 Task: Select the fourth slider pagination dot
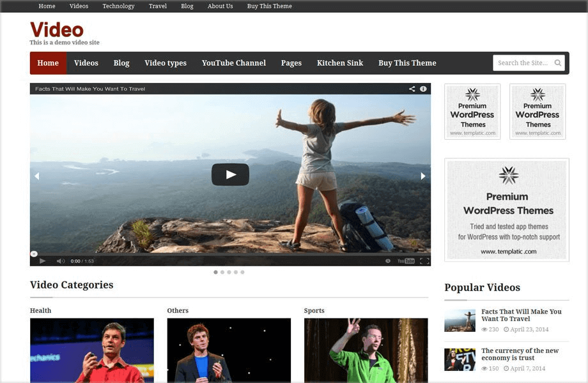click(x=236, y=272)
